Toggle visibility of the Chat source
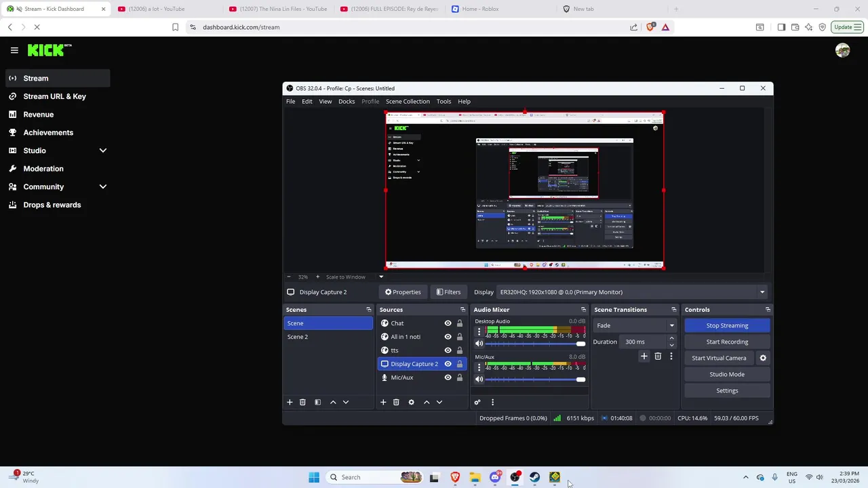The height and width of the screenshot is (488, 868). (x=448, y=323)
